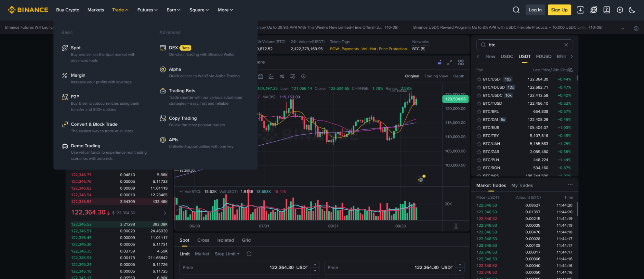Click the calendar date-range chart icon
644x279 pixels.
coord(261,76)
